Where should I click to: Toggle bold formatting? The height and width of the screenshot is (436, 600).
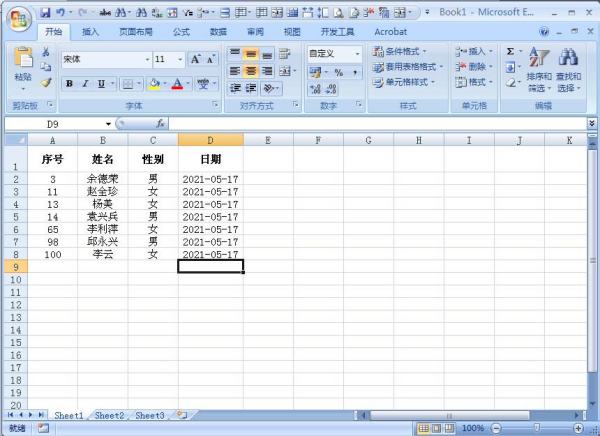(69, 84)
